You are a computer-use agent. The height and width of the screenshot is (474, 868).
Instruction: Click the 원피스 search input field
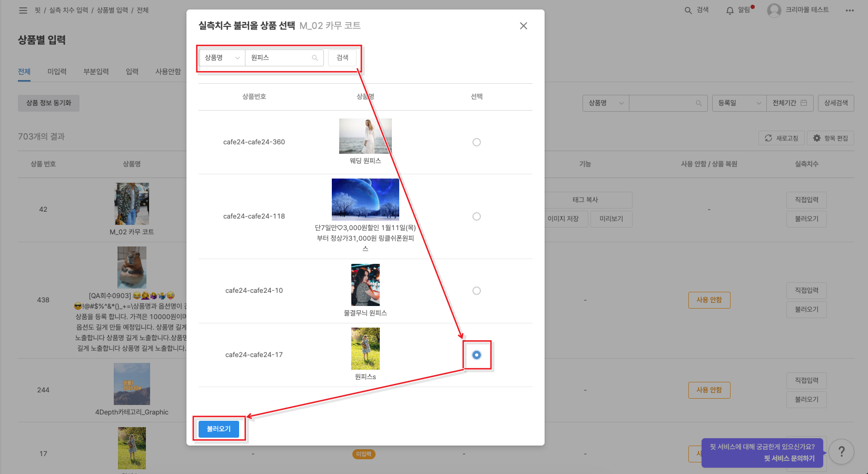point(279,58)
